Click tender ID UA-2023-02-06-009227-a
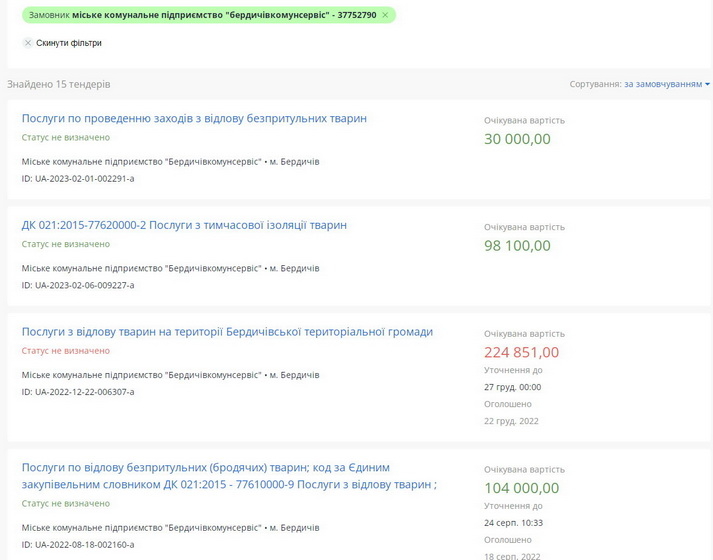This screenshot has width=713, height=560. coord(78,285)
